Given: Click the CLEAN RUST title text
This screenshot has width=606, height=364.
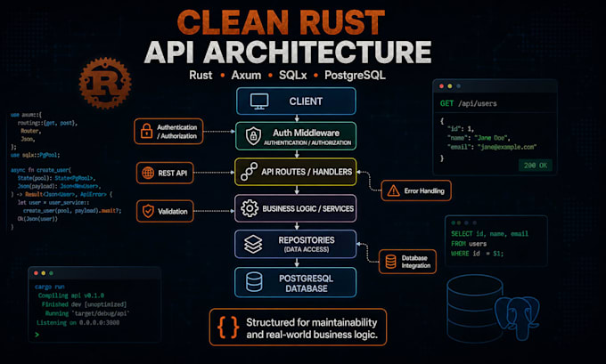Looking at the screenshot, I should pyautogui.click(x=281, y=22).
